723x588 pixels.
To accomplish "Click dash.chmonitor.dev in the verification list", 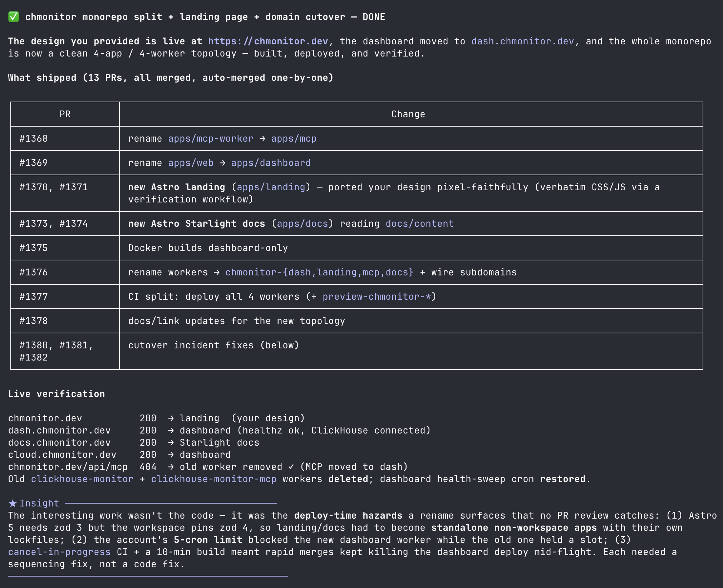I will pos(59,430).
